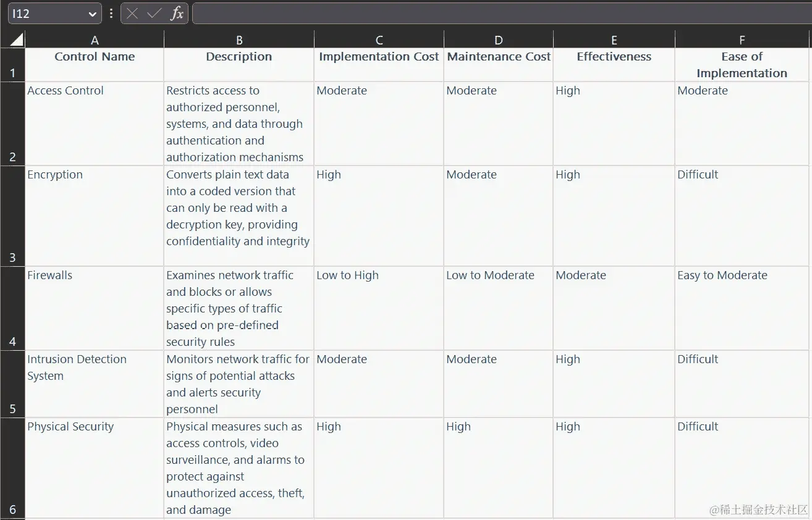Select Intrusion Detection System's 'Difficult' cell
The image size is (812, 520).
742,384
